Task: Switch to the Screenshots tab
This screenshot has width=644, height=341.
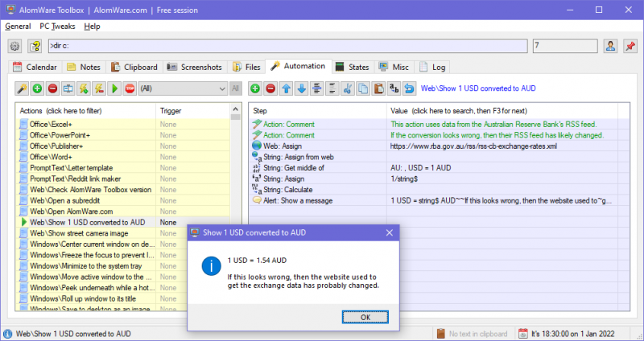Action: (x=196, y=67)
